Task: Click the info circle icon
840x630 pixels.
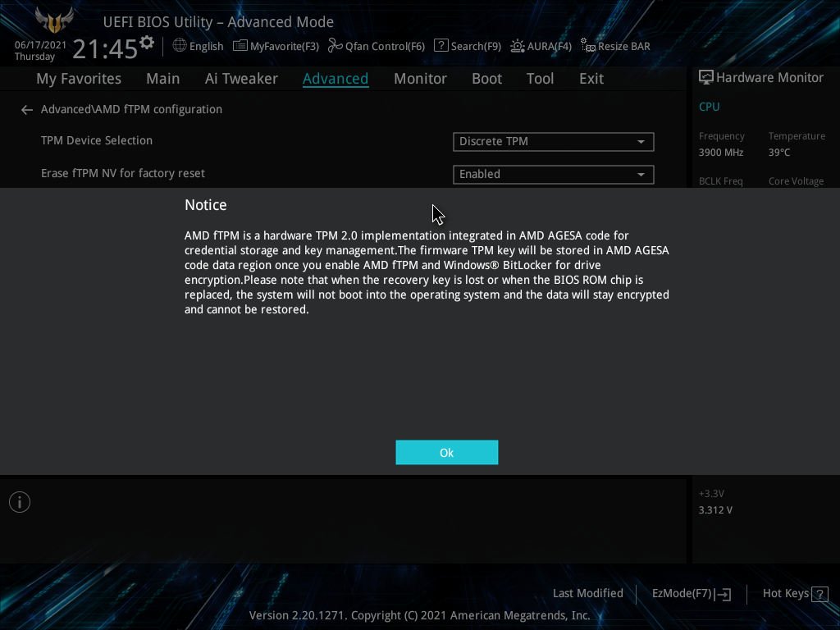Action: coord(20,502)
